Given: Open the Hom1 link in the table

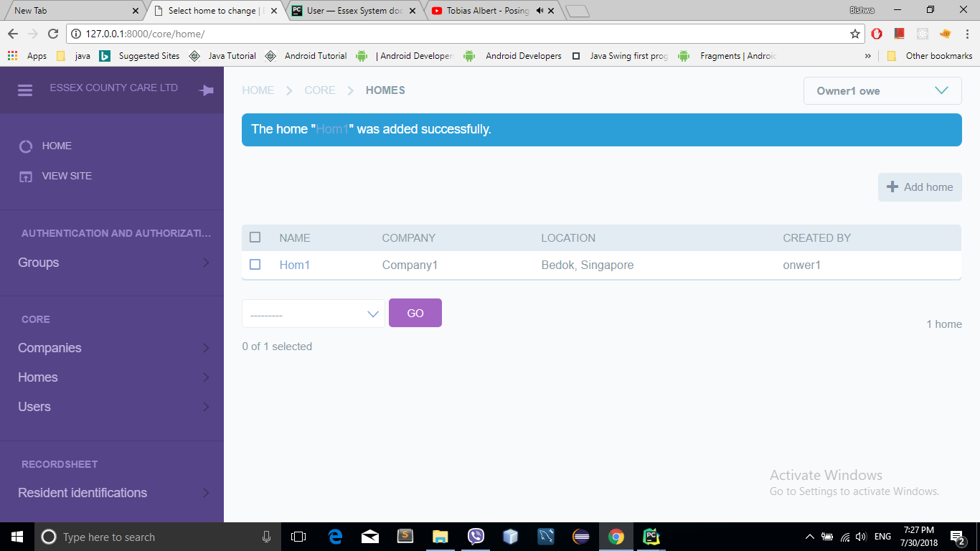Looking at the screenshot, I should [294, 265].
